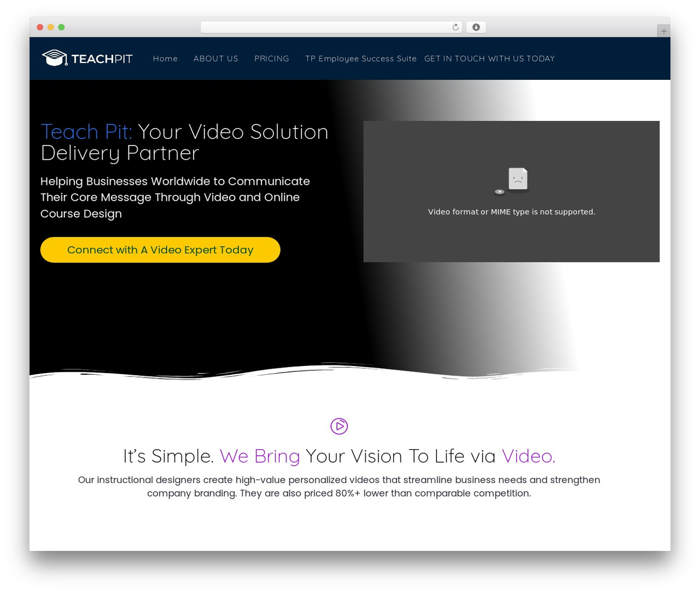Close the window with the red button
The image size is (700, 593).
click(x=40, y=27)
